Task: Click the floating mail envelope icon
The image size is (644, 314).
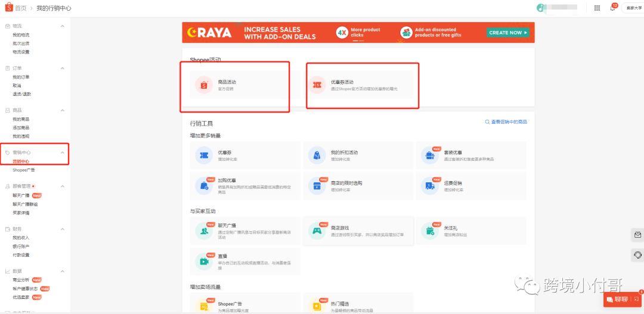Action: pyautogui.click(x=637, y=235)
